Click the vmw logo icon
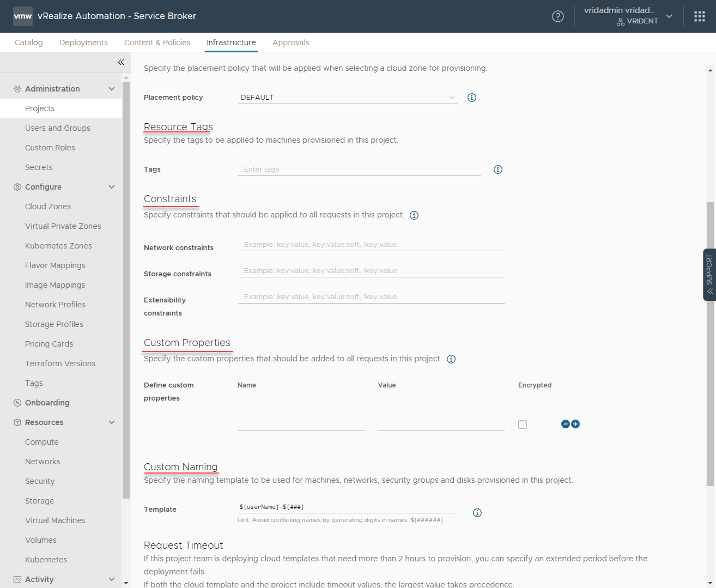Viewport: 716px width, 588px height. pos(23,16)
